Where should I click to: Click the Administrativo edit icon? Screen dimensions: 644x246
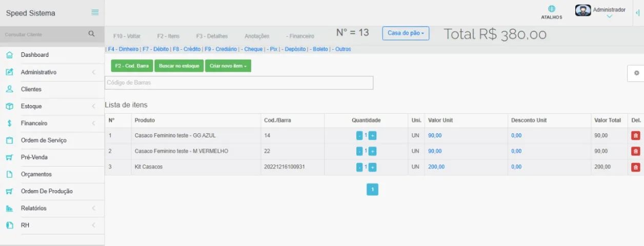[x=9, y=72]
